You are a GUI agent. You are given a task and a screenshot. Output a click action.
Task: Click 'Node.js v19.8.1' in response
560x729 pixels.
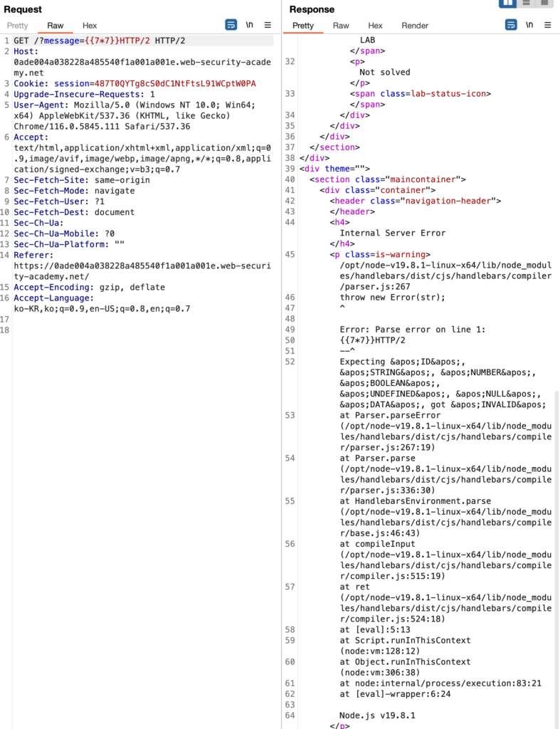pos(377,715)
